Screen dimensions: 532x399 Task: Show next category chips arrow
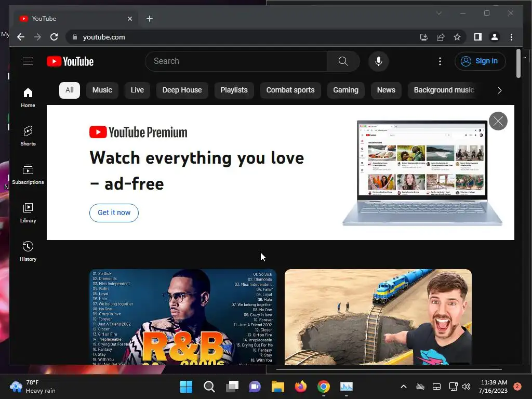499,90
